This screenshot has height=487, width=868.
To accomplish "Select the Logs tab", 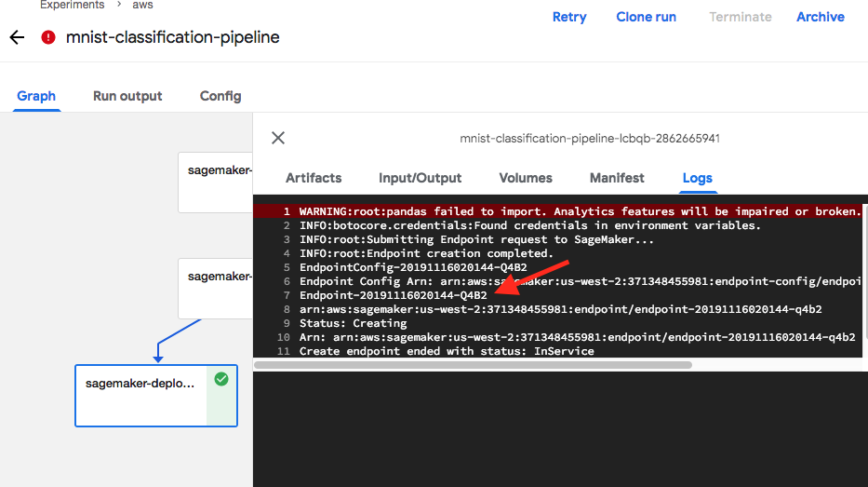I will tap(697, 178).
